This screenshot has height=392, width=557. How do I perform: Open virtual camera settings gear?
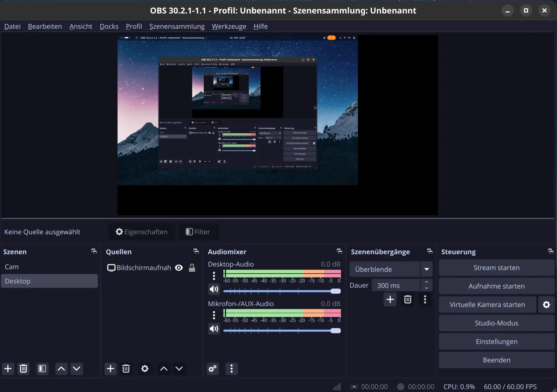(x=546, y=304)
